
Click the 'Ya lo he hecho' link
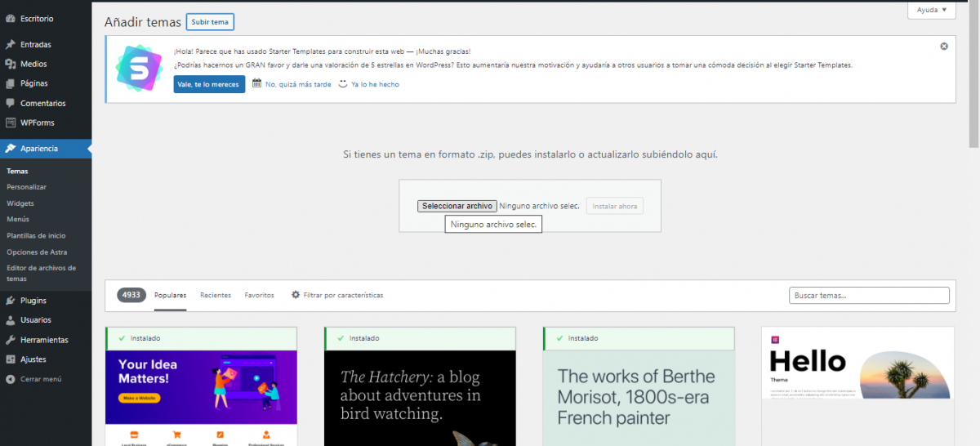(375, 84)
